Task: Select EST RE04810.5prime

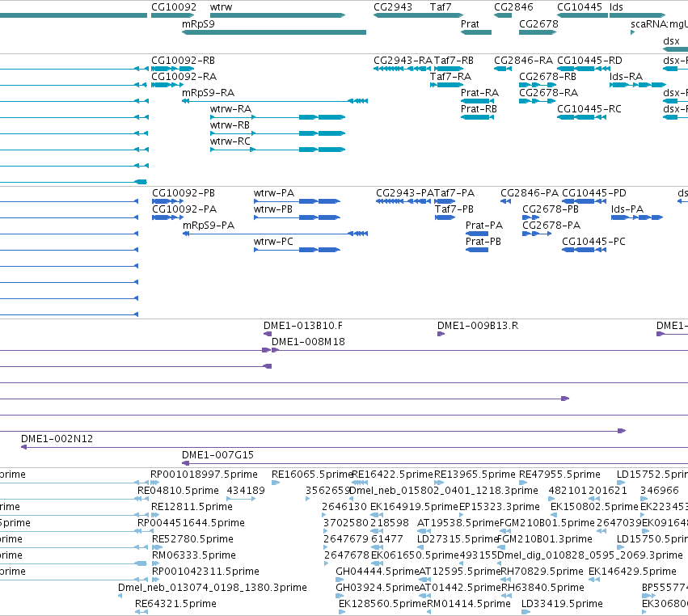Action: (x=178, y=491)
